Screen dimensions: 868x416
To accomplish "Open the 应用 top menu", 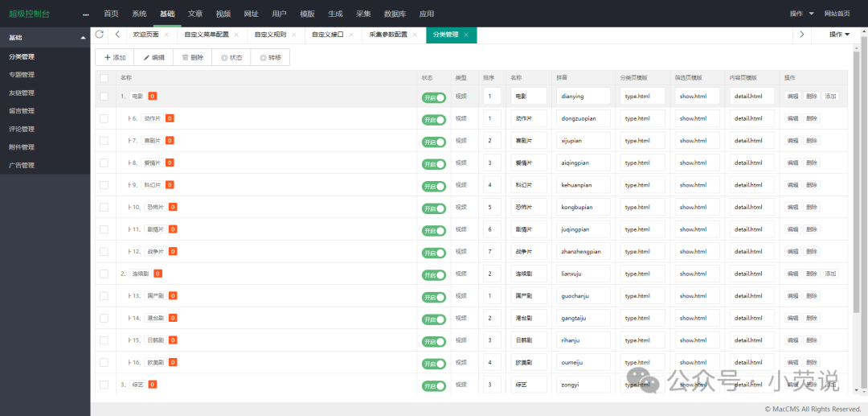I will point(427,14).
